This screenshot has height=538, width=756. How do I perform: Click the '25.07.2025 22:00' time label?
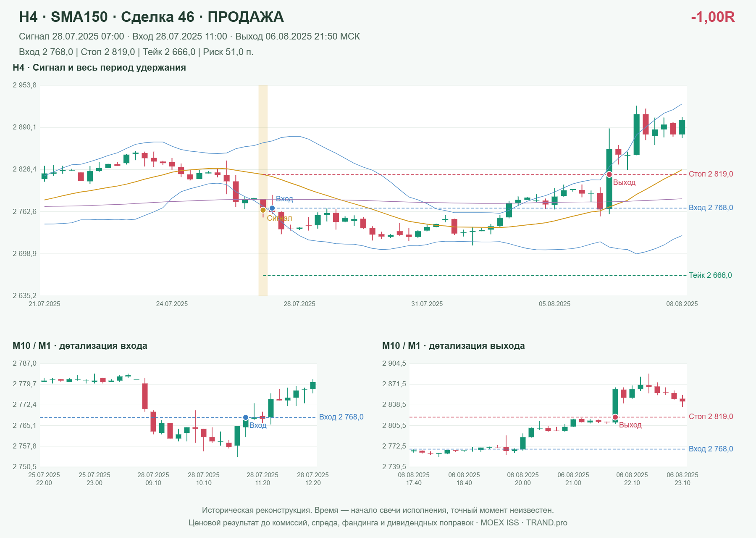(x=44, y=479)
